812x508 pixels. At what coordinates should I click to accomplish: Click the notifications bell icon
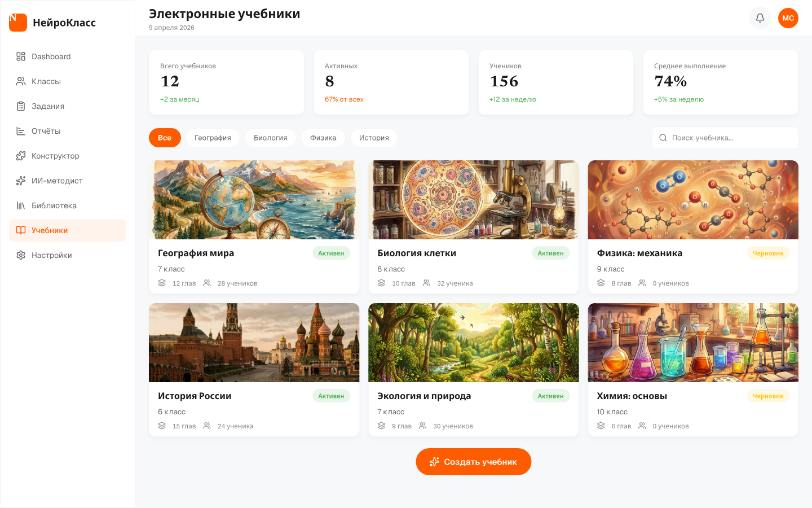[760, 18]
